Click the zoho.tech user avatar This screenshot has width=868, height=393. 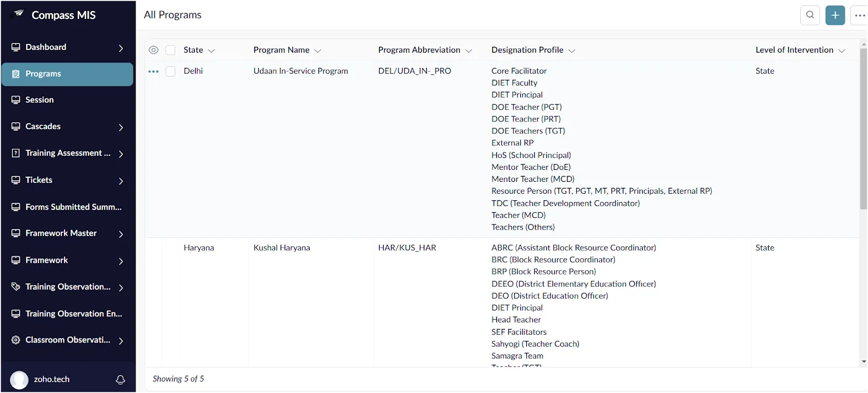(19, 379)
